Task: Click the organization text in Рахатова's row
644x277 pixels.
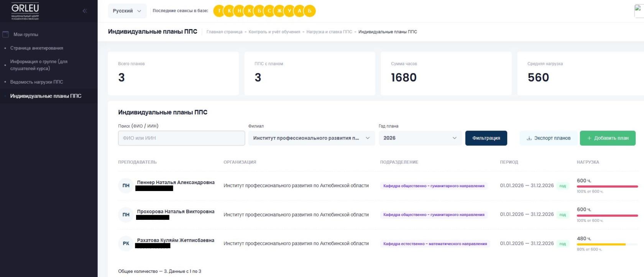Action: pyautogui.click(x=296, y=244)
